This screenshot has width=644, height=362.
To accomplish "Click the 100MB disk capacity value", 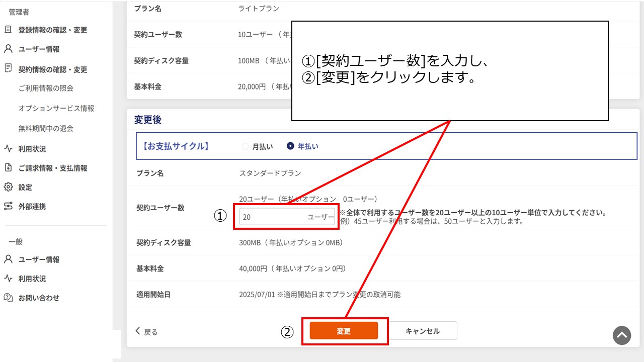I will pos(249,61).
